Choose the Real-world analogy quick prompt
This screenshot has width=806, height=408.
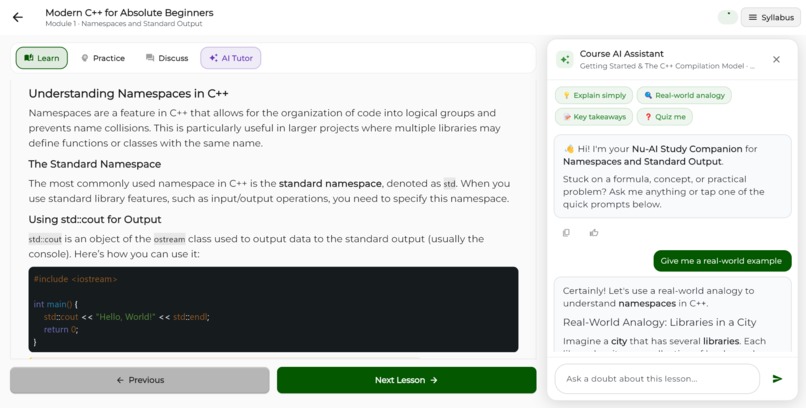point(684,95)
